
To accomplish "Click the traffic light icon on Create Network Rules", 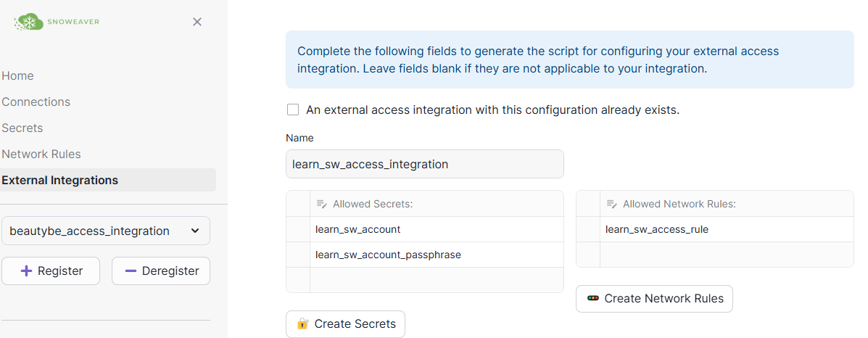I will (x=593, y=298).
